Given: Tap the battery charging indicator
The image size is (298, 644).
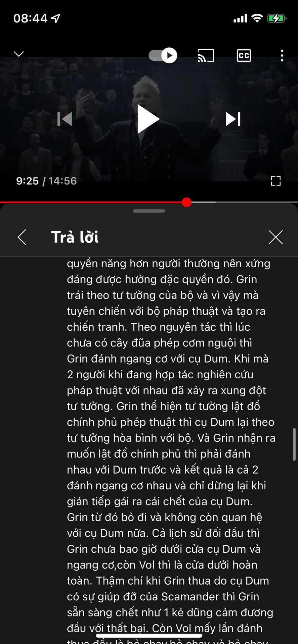Looking at the screenshot, I should [276, 18].
